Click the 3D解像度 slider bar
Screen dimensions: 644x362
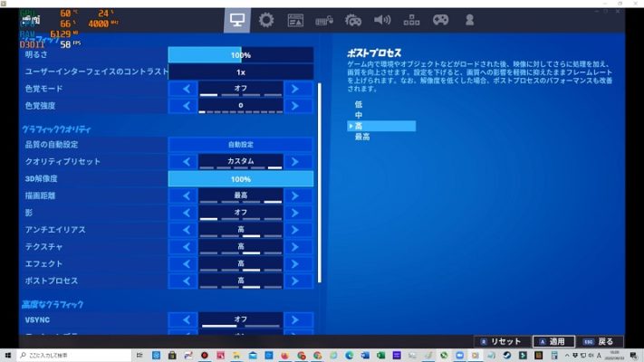(241, 179)
